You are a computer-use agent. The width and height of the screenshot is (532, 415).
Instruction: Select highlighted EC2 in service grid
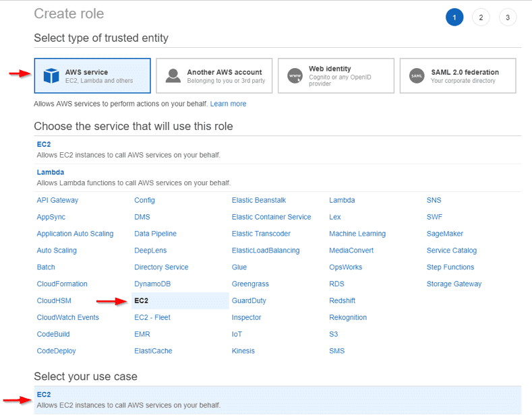(180, 300)
